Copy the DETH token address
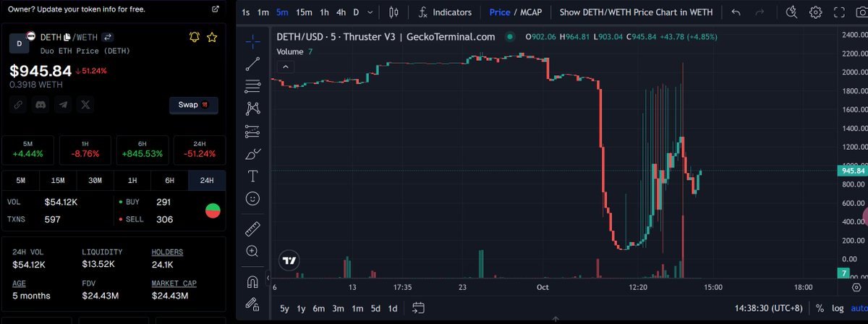 (67, 37)
